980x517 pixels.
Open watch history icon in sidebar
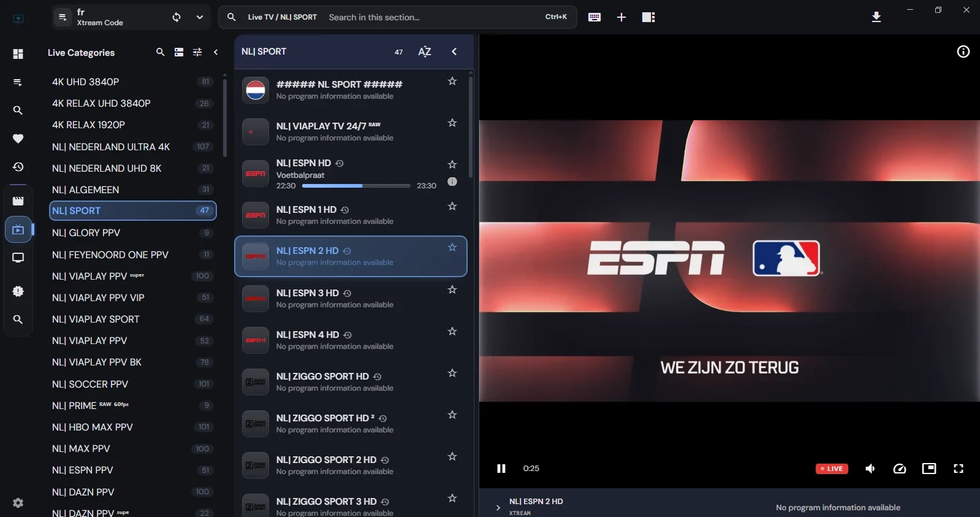pos(18,167)
